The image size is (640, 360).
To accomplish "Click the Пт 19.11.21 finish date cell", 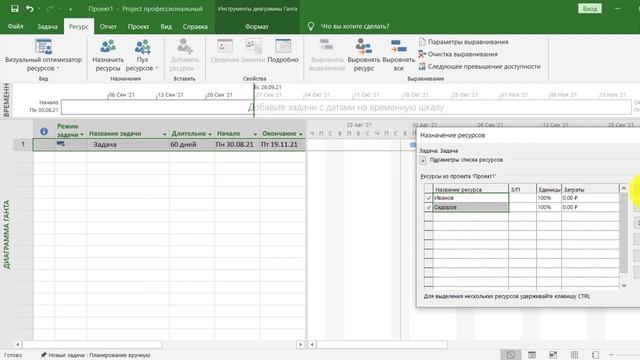I will point(282,144).
